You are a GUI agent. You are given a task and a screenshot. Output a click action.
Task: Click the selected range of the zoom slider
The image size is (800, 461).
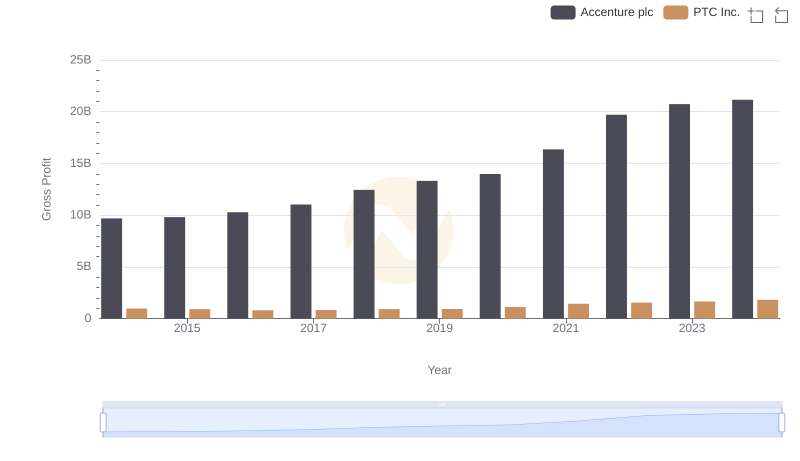pos(442,422)
